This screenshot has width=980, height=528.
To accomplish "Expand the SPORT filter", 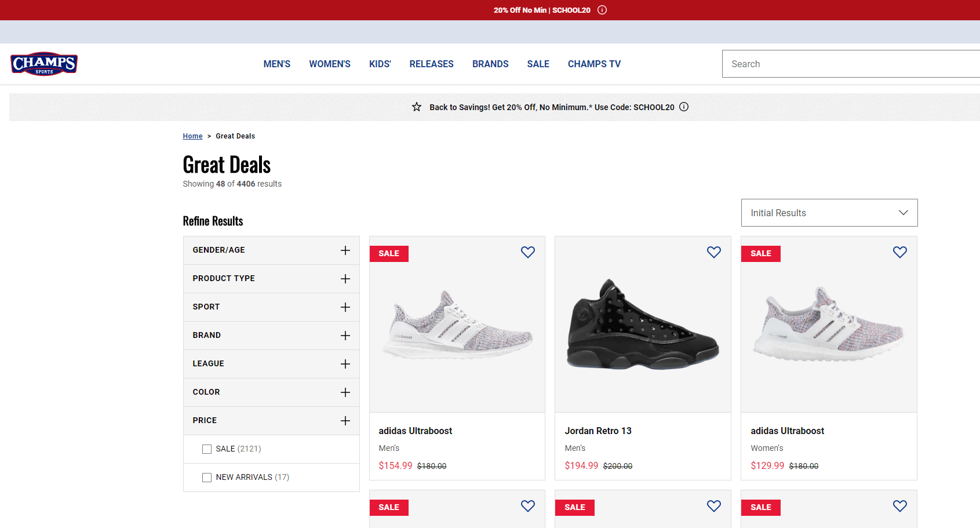I will click(x=271, y=307).
